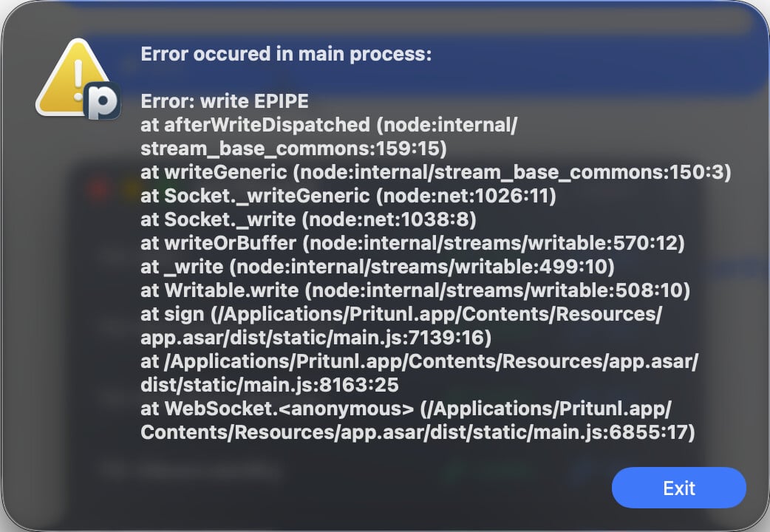Click the blurred red close button behind dialog
Screen dimensions: 770x532
(98, 189)
